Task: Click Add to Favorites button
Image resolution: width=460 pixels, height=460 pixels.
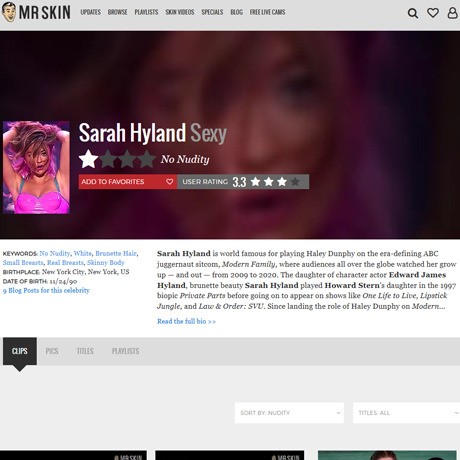Action: tap(128, 182)
